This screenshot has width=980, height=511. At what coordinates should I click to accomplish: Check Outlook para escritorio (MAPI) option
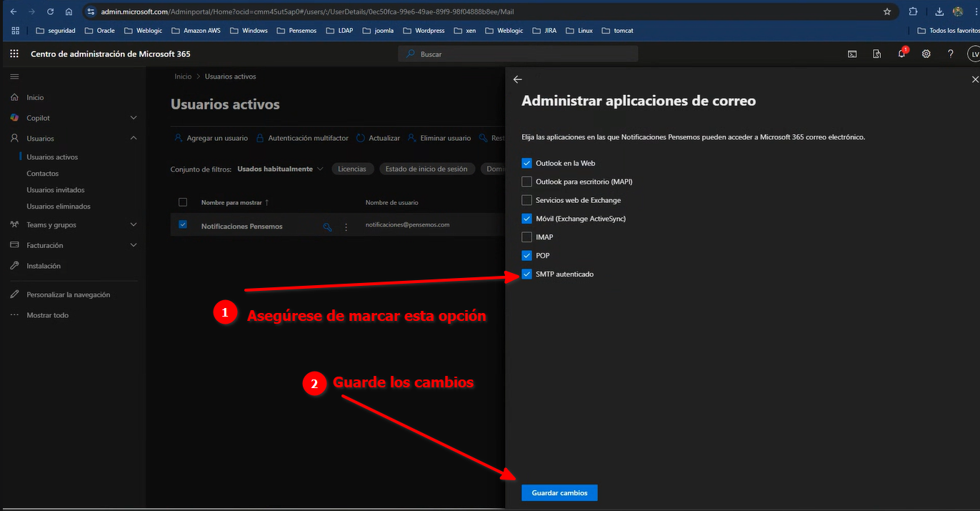click(526, 182)
